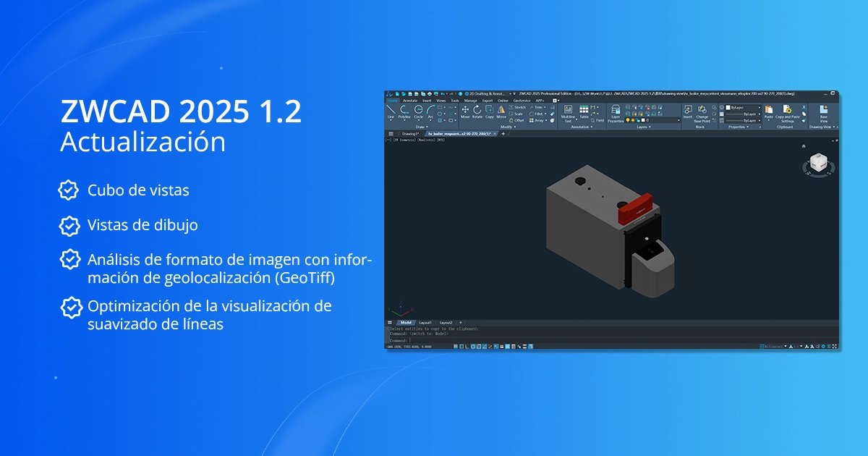Open the ByLayer color dropdown
Screen dimensions: 868x456
743,107
